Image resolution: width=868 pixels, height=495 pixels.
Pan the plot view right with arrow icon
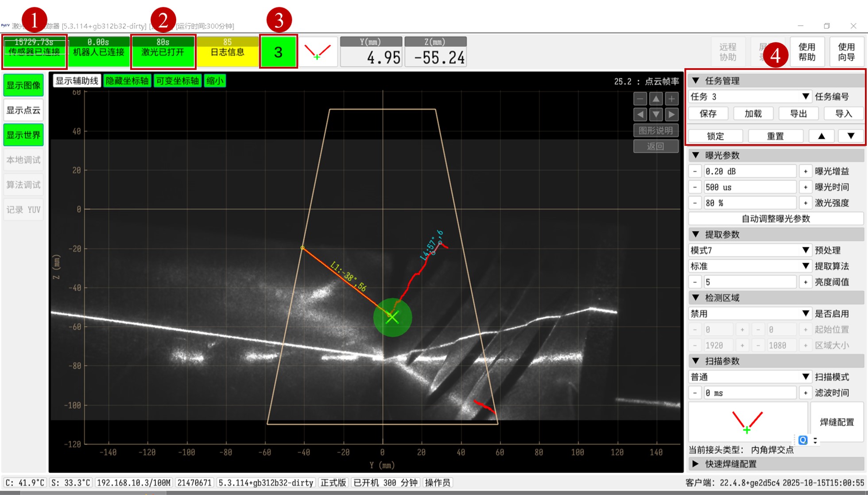click(x=671, y=115)
